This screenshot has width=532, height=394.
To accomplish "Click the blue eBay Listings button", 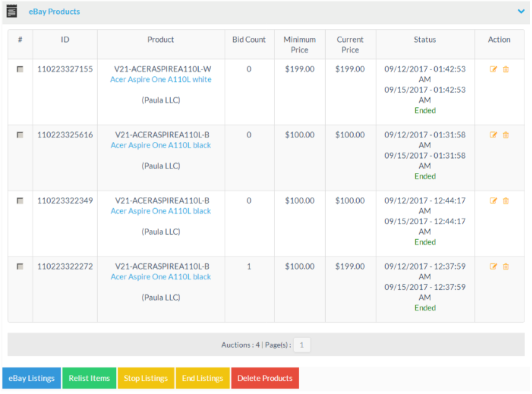I will click(32, 379).
